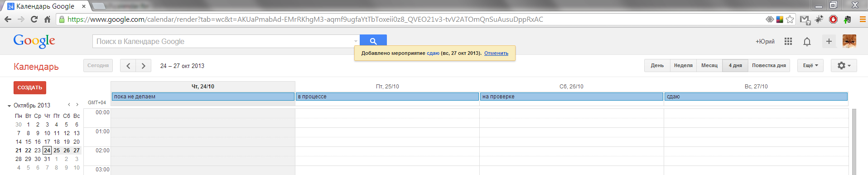Viewport: 868px width, 175px height.
Task: Click the bug extension icon
Action: (819, 19)
